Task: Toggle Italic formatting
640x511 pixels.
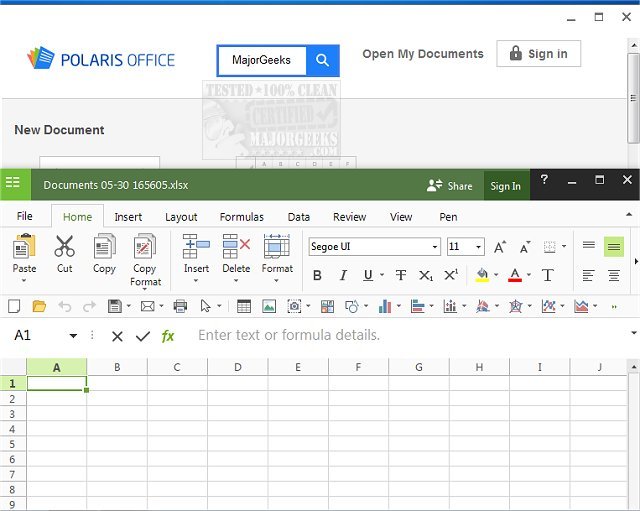Action: click(343, 275)
